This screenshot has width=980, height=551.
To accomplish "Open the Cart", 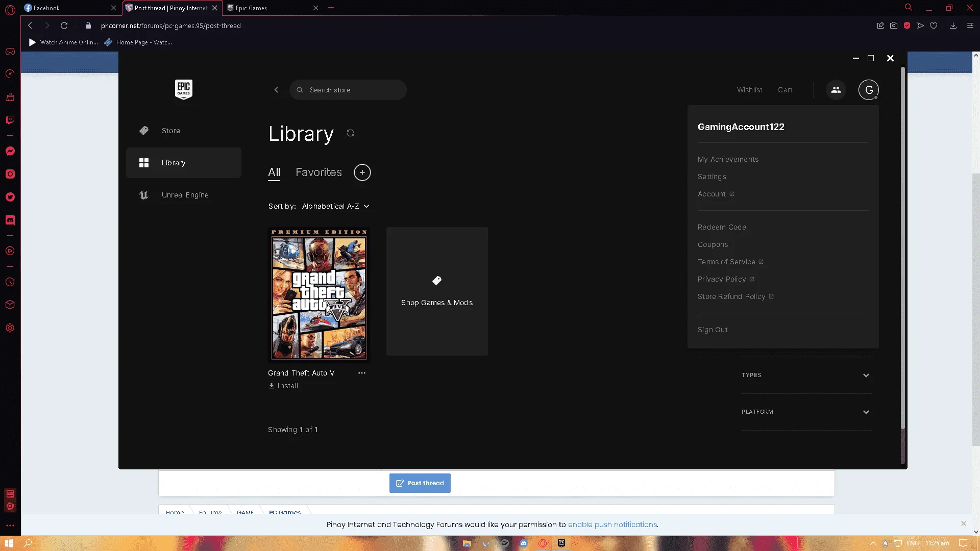I will pyautogui.click(x=785, y=90).
